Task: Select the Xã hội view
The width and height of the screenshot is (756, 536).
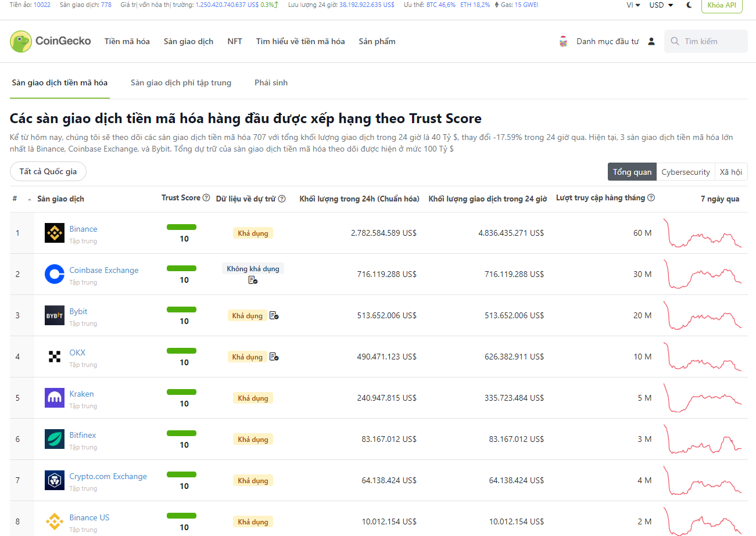Action: 731,172
